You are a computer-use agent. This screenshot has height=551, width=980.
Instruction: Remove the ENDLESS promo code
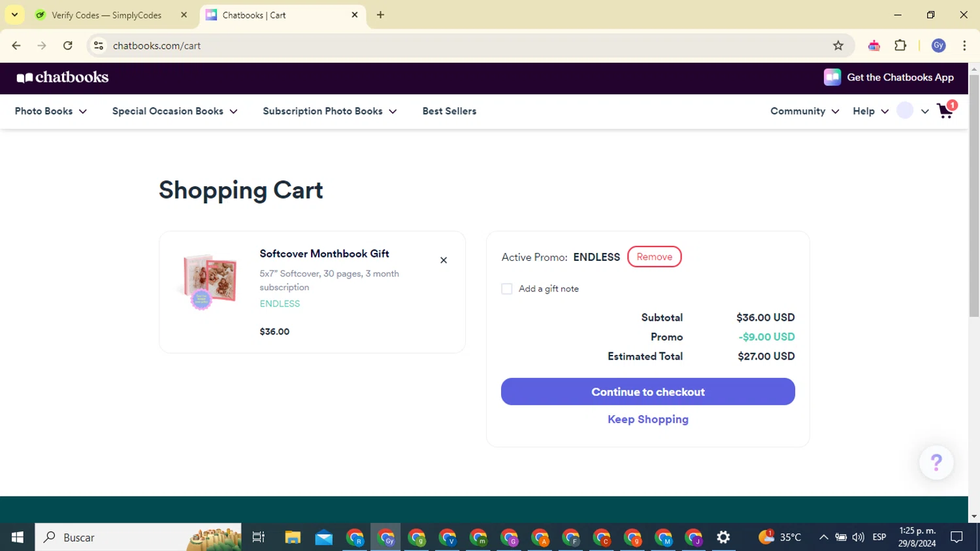click(655, 257)
